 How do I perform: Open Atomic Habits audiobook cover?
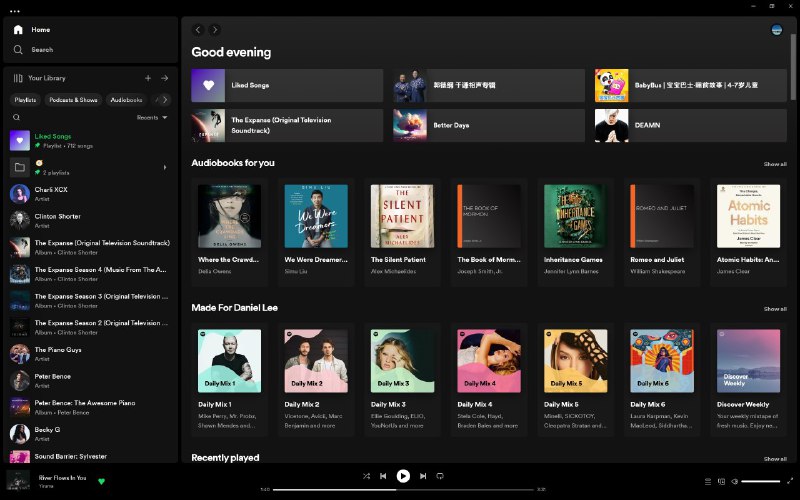tap(748, 216)
